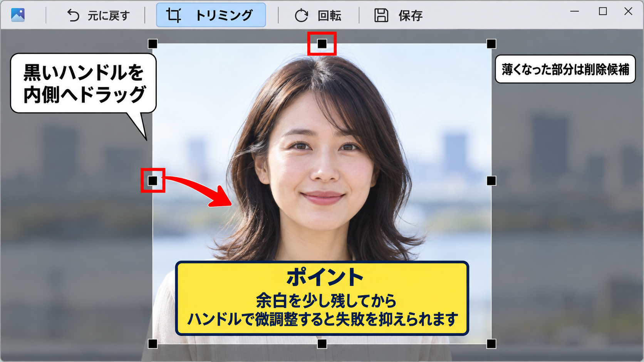Click the top-center crop handle highlighted in red
644x362 pixels.
pyautogui.click(x=322, y=44)
